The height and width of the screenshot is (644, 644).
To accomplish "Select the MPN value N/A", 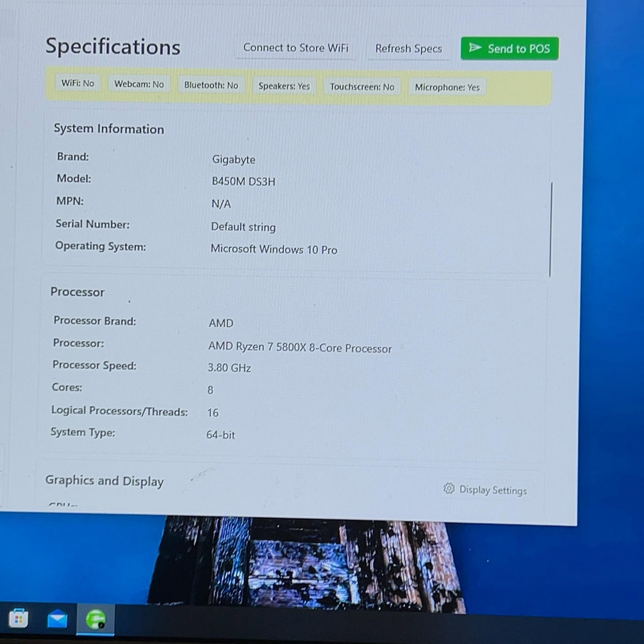I will click(x=221, y=204).
